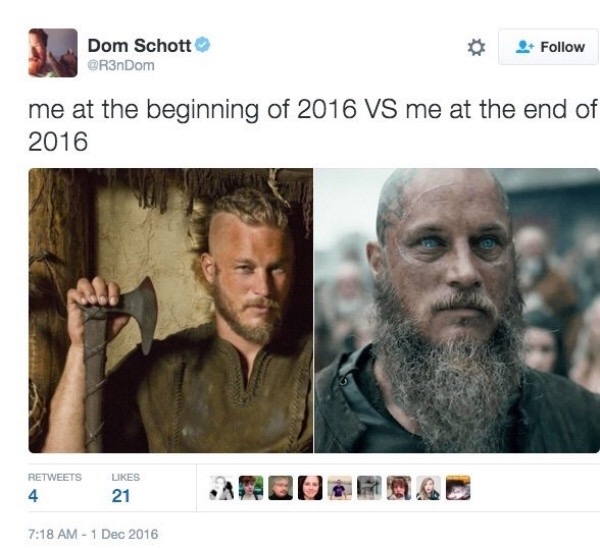Click the Dom Schott display name
The image size is (600, 548).
pos(139,46)
